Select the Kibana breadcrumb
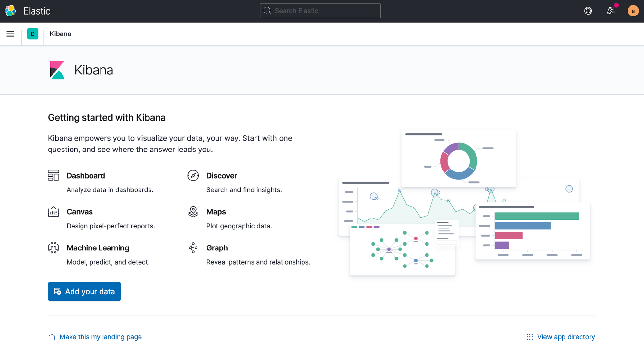 [60, 34]
